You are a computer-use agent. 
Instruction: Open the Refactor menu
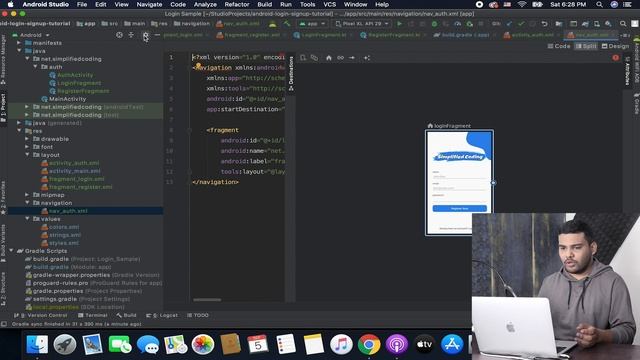tap(237, 4)
